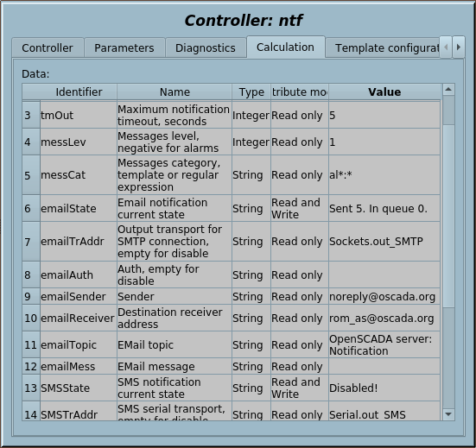Switch to the Controller tab
This screenshot has height=448, width=476.
[48, 48]
